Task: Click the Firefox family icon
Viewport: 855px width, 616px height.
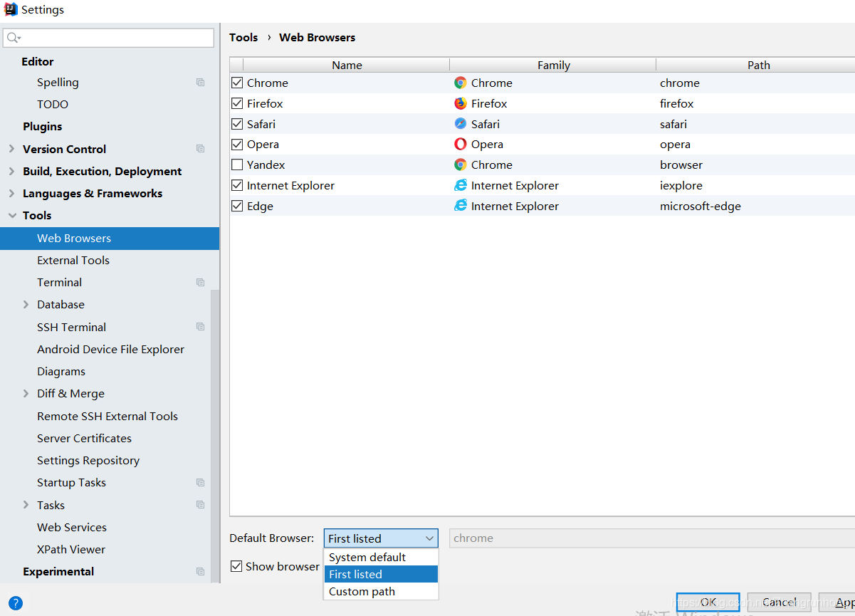Action: [x=461, y=103]
